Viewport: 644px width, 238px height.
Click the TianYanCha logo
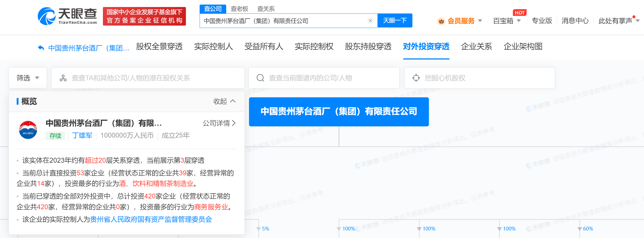click(67, 16)
